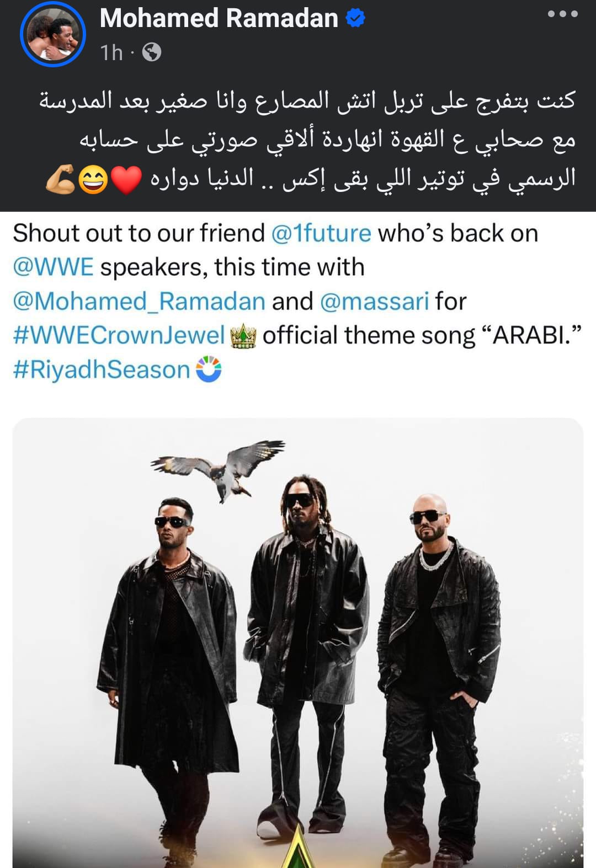Tap the grinning face emoji
Viewport: 596px width, 868px height.
pos(93,180)
